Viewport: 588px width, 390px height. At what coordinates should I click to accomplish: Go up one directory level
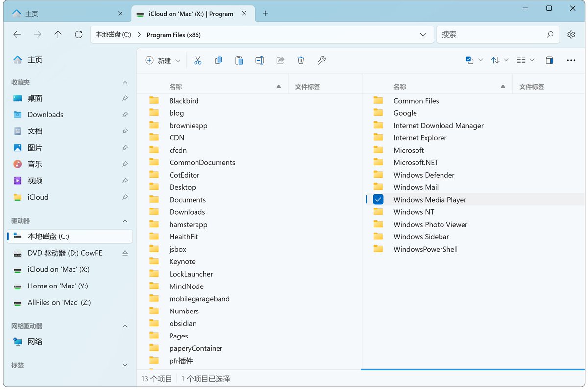point(58,34)
